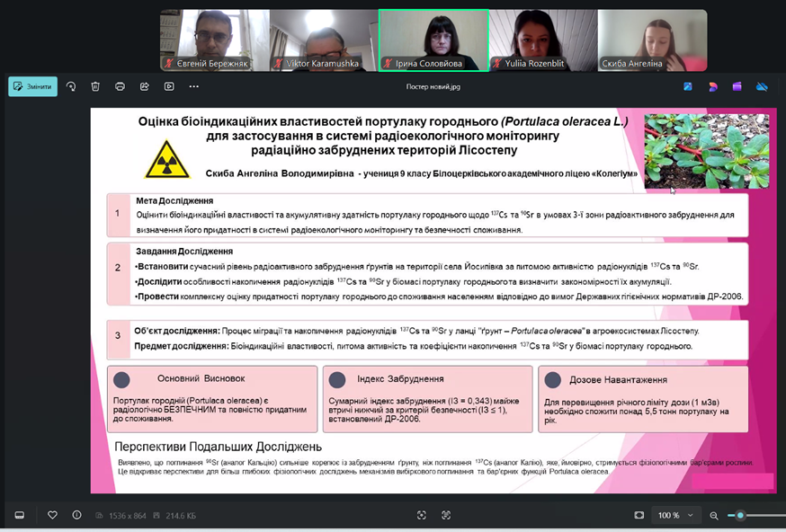
Task: Click the Завдання Дослідження heading
Action: coord(184,251)
